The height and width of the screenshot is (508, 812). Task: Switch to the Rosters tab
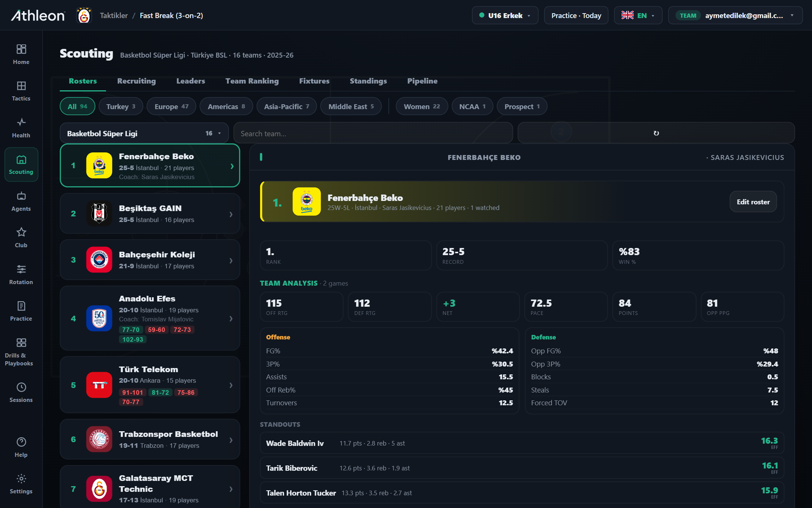click(83, 81)
